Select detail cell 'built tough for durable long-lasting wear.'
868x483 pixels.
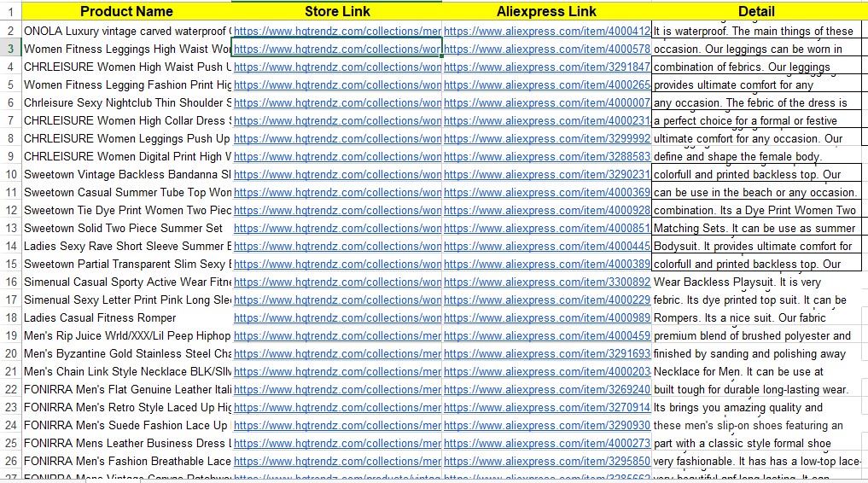tap(756, 389)
